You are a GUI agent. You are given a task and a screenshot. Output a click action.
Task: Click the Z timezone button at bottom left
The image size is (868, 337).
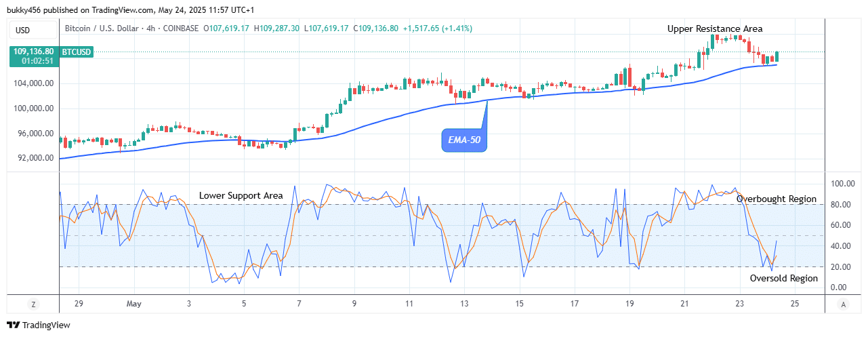click(33, 304)
